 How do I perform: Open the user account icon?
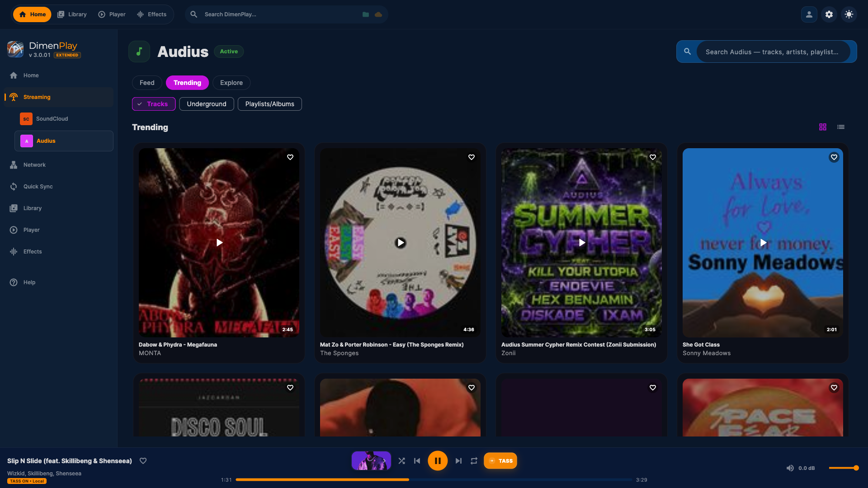809,14
